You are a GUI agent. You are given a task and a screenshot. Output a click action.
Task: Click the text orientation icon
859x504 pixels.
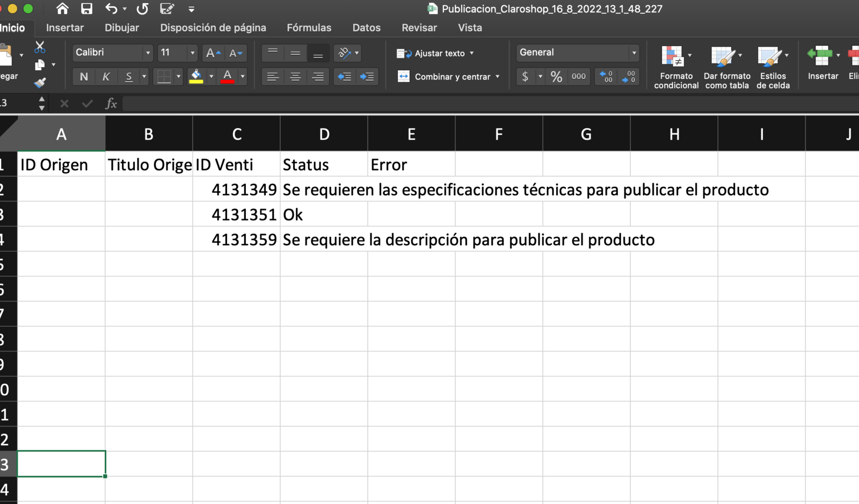(344, 53)
